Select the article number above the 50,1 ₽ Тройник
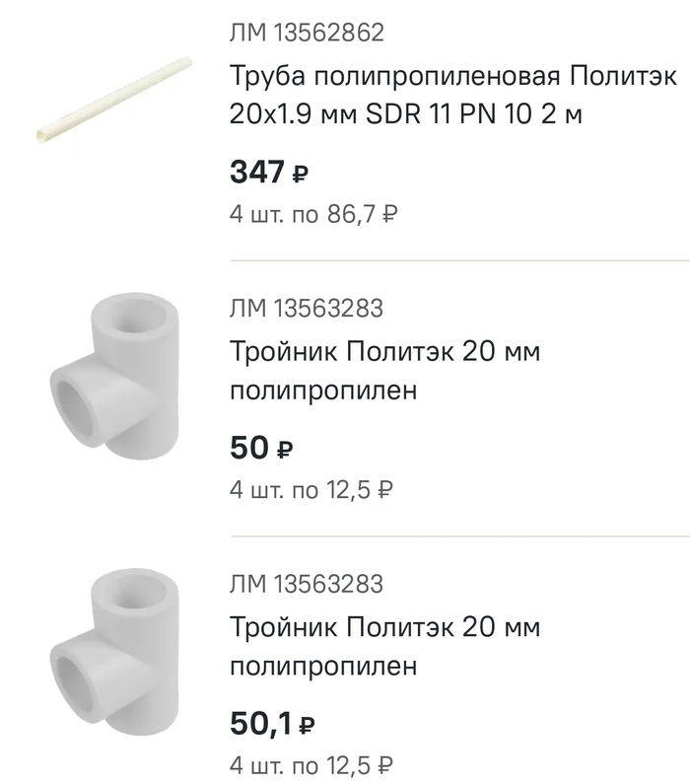The width and height of the screenshot is (690, 784). click(x=307, y=585)
